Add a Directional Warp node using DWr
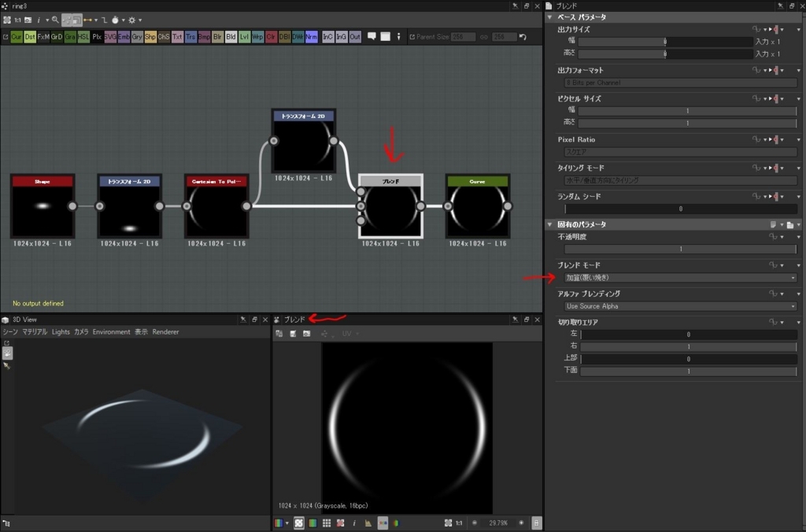Screen dimensions: 806x532 point(298,37)
